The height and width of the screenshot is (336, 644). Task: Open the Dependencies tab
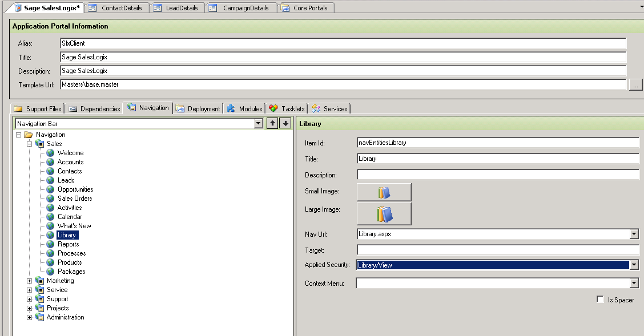[x=95, y=109]
